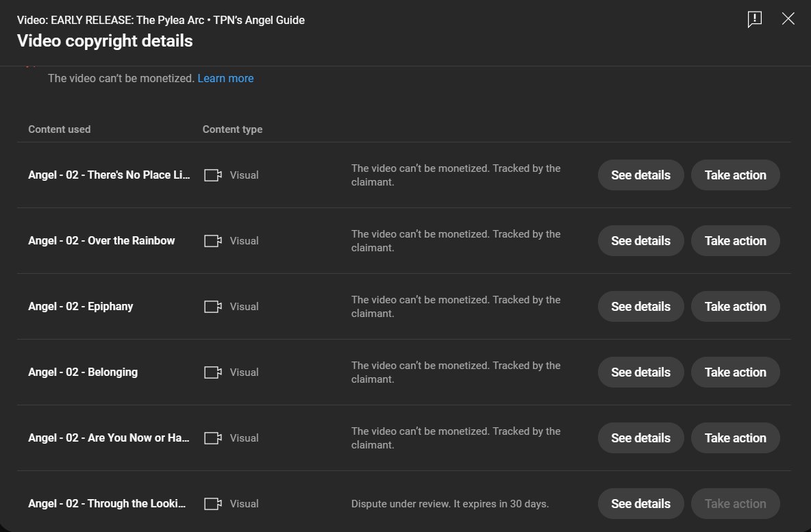
Task: Click Epiphany row's can't be monetized status text
Action: (456, 306)
